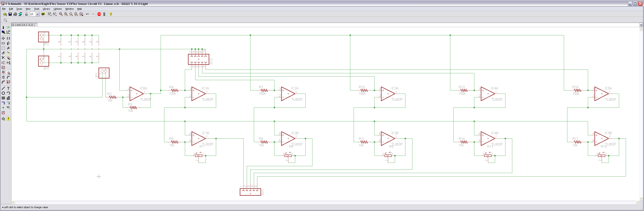644x211 pixels.
Task: Select the Text T tool
Action: tap(8, 88)
